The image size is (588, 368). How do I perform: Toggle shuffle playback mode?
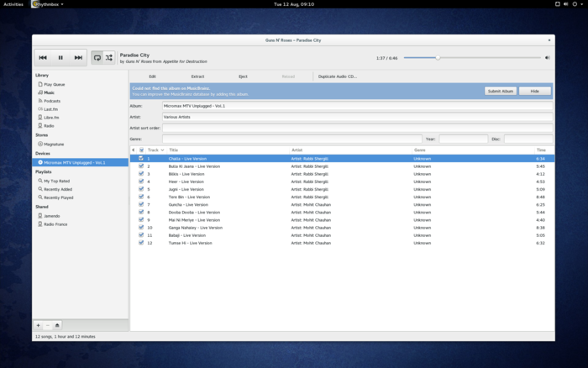click(x=109, y=58)
